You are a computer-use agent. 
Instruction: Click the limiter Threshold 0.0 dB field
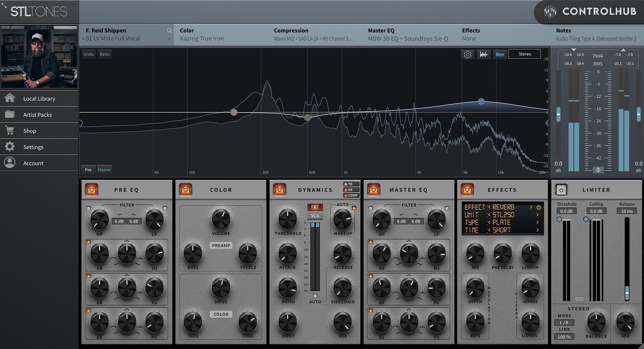tap(566, 211)
